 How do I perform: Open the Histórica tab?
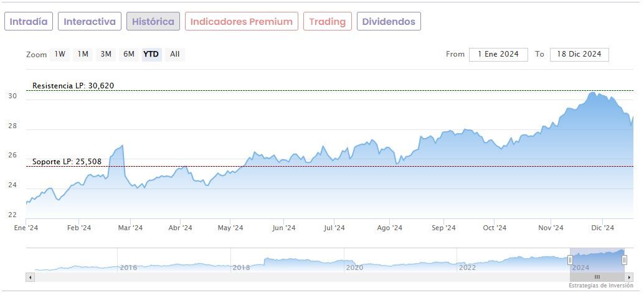[x=153, y=22]
